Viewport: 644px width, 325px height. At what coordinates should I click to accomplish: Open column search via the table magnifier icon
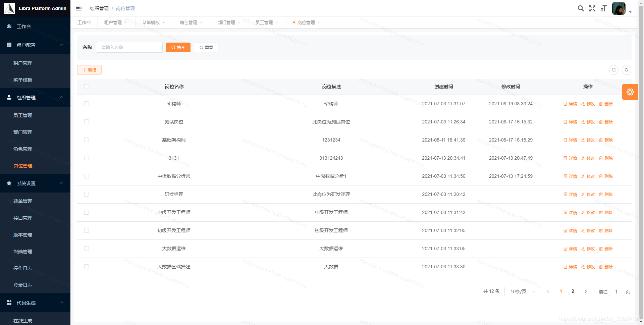[614, 70]
